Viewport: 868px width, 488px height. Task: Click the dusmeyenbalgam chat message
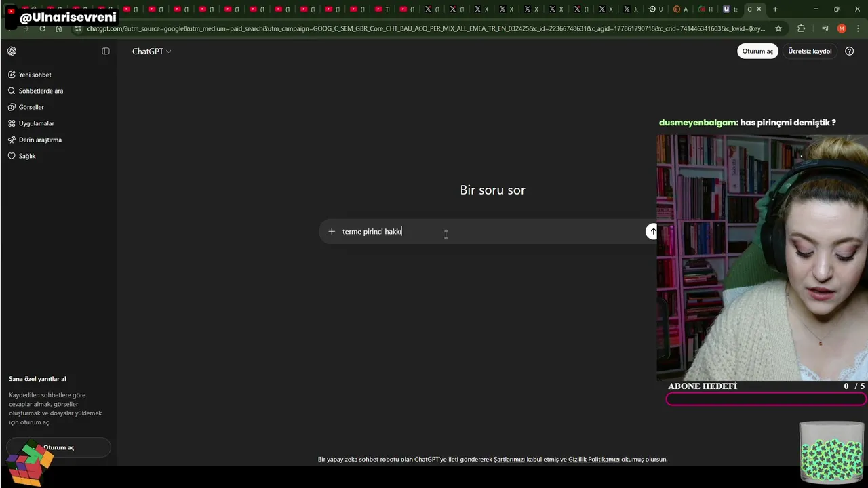point(747,123)
